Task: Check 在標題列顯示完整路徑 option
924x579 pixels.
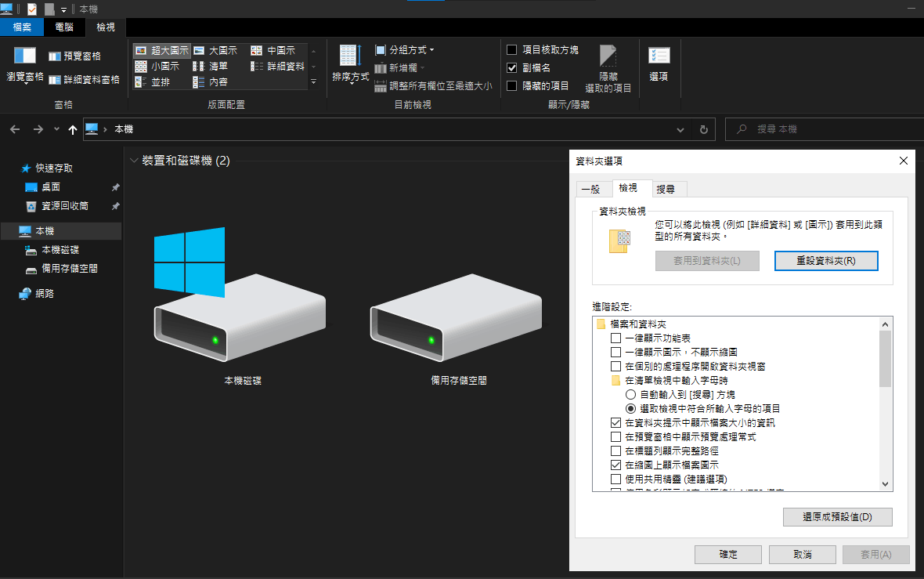Action: pos(615,451)
